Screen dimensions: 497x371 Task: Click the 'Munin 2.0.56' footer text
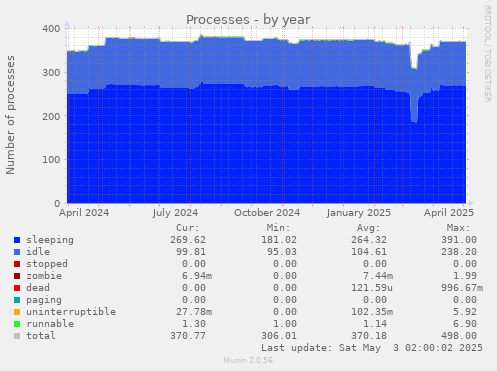[248, 360]
